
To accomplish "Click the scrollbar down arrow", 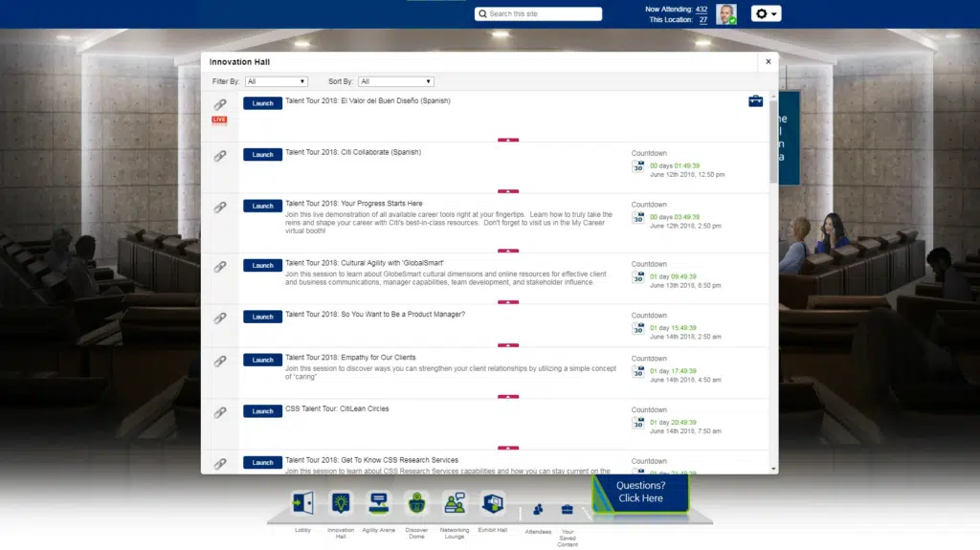I will click(x=773, y=469).
